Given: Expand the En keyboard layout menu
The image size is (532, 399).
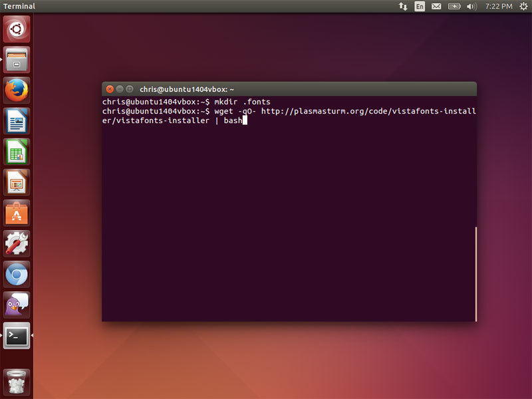Looking at the screenshot, I should [x=420, y=6].
